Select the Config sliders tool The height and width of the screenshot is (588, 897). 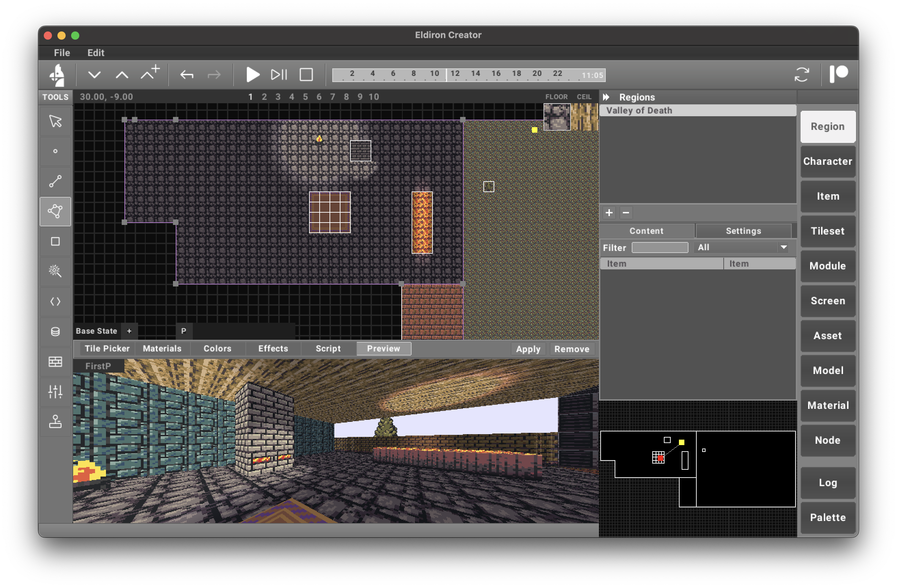(x=55, y=392)
